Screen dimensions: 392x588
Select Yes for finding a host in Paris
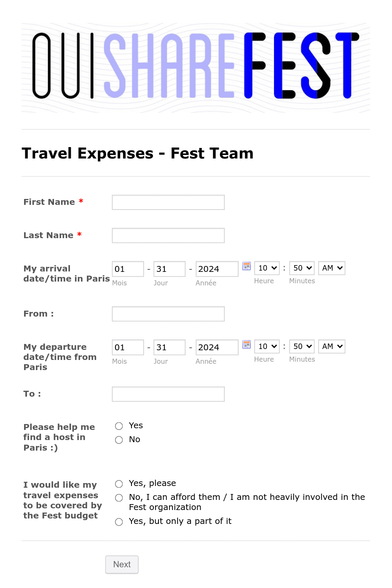(119, 426)
